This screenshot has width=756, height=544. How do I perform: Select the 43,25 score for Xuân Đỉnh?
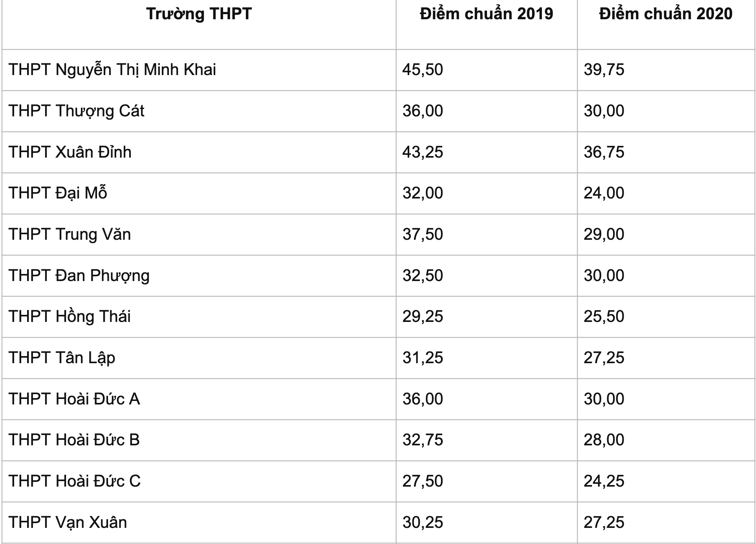click(423, 152)
